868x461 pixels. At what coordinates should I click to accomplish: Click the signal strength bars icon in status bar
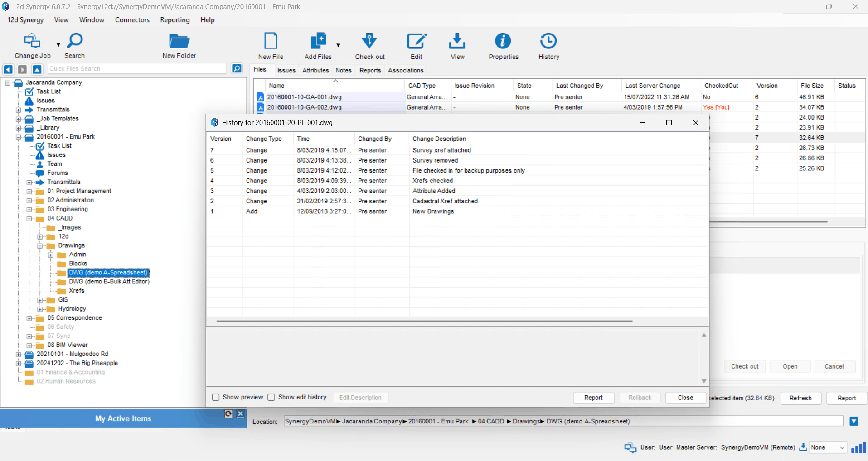pyautogui.click(x=858, y=447)
